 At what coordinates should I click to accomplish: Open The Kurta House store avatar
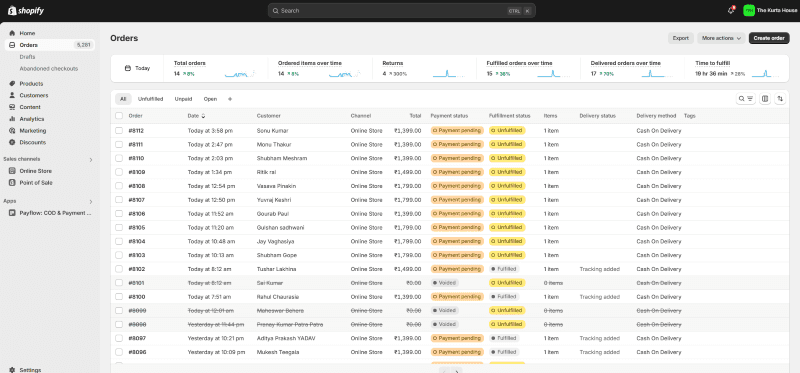click(749, 10)
